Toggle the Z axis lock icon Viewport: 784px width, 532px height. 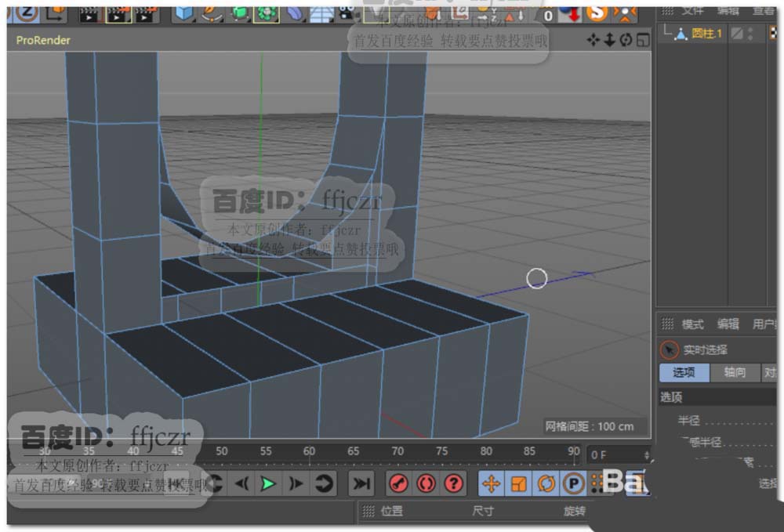click(26, 13)
